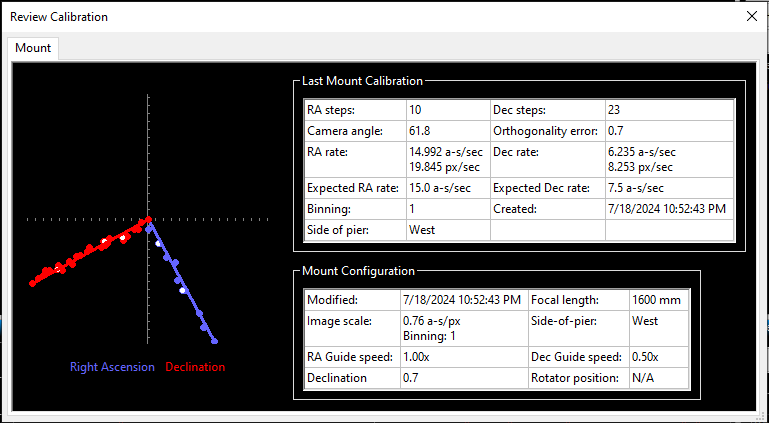Viewport: 769px width, 423px height.
Task: Click the Focal length 1600 mm value
Action: tap(659, 300)
